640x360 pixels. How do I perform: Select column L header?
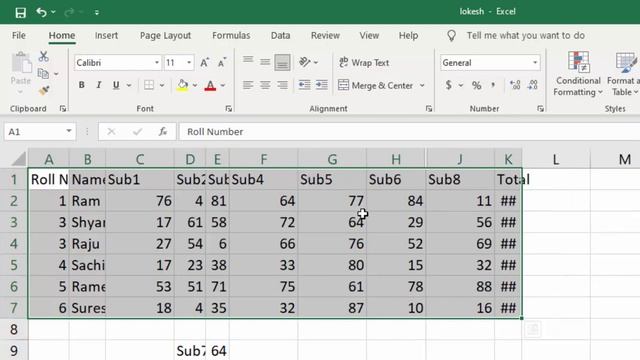556,159
